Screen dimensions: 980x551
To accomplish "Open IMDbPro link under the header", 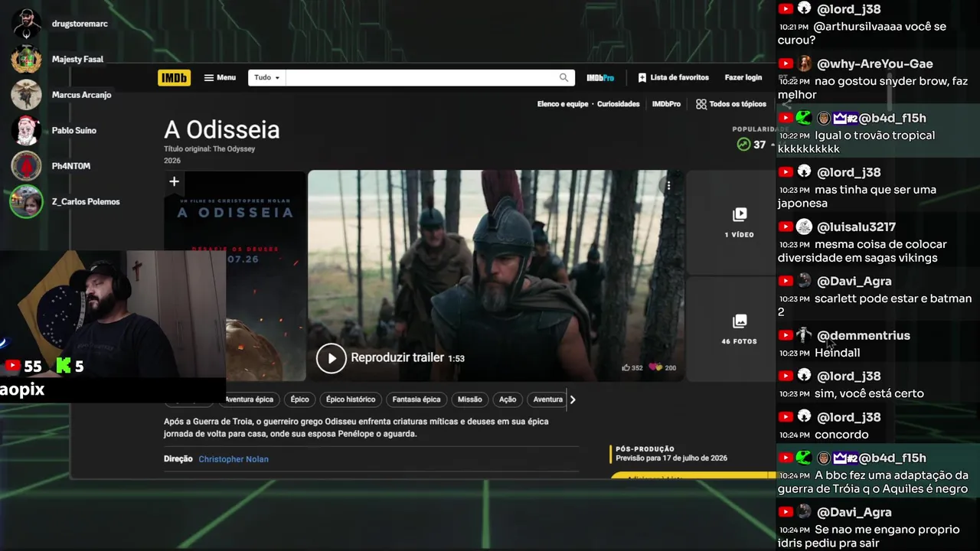I will pyautogui.click(x=666, y=104).
